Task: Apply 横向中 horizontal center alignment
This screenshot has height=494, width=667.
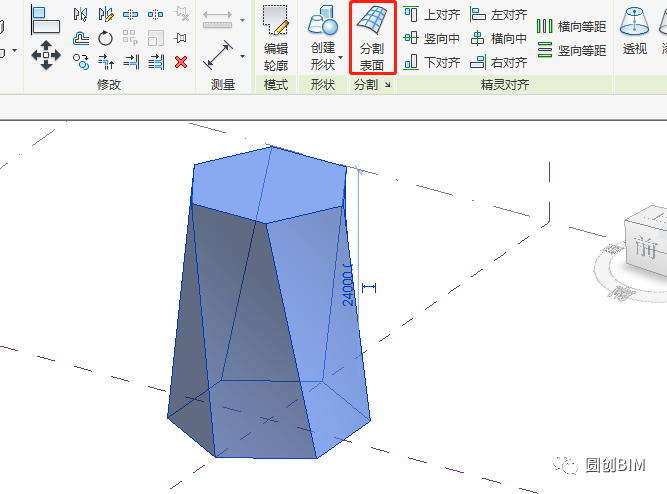Action: click(x=499, y=38)
